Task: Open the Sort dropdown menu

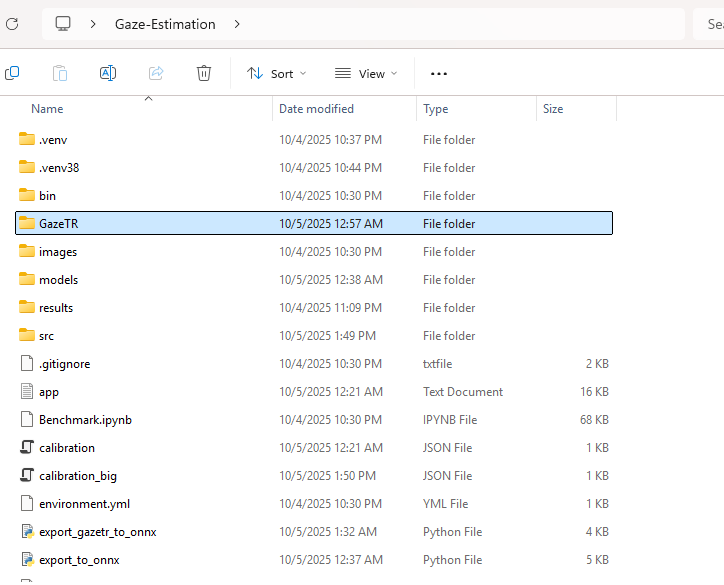Action: (277, 73)
